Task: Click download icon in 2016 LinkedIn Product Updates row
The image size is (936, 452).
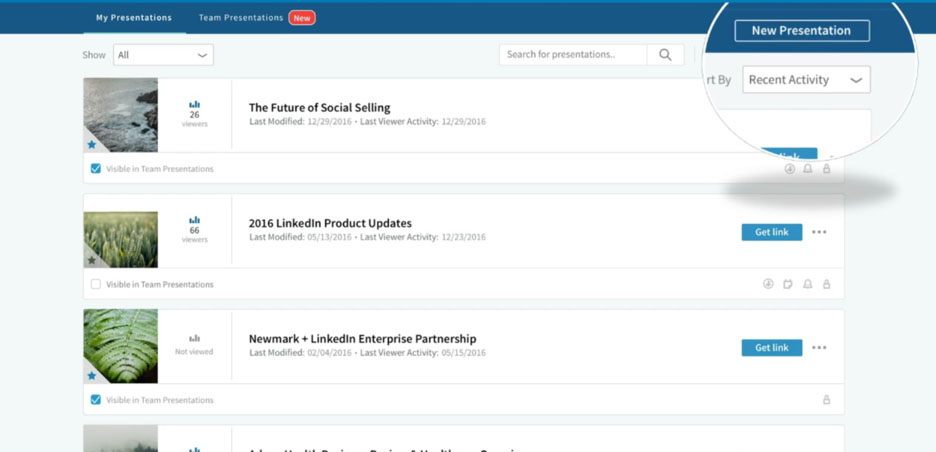Action: [x=768, y=284]
